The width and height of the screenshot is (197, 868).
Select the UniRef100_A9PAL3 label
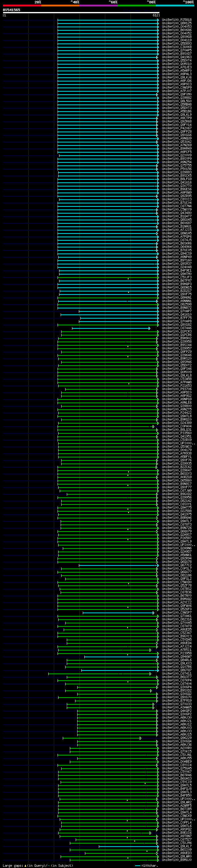pos(177,74)
